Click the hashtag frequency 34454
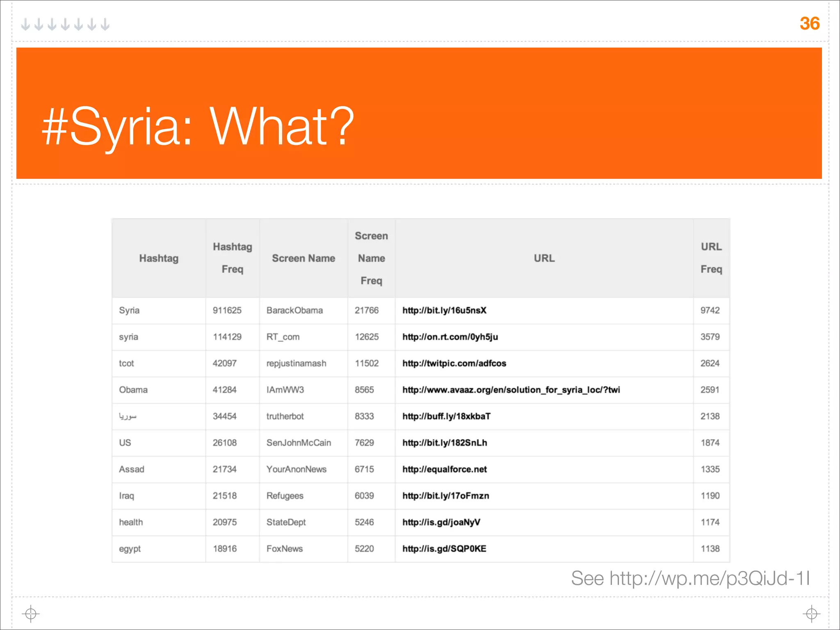This screenshot has height=630, width=840. [x=224, y=416]
